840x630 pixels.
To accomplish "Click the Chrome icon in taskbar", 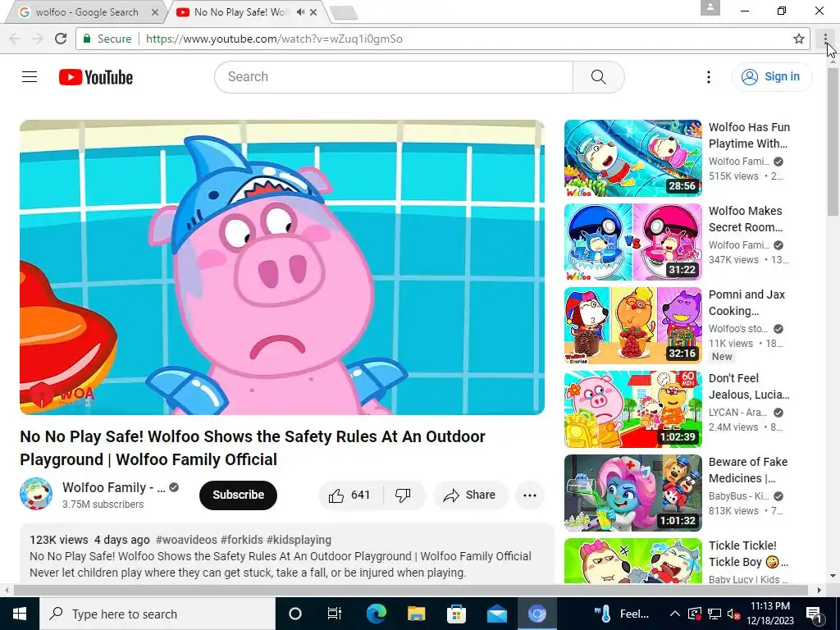I will [x=536, y=614].
